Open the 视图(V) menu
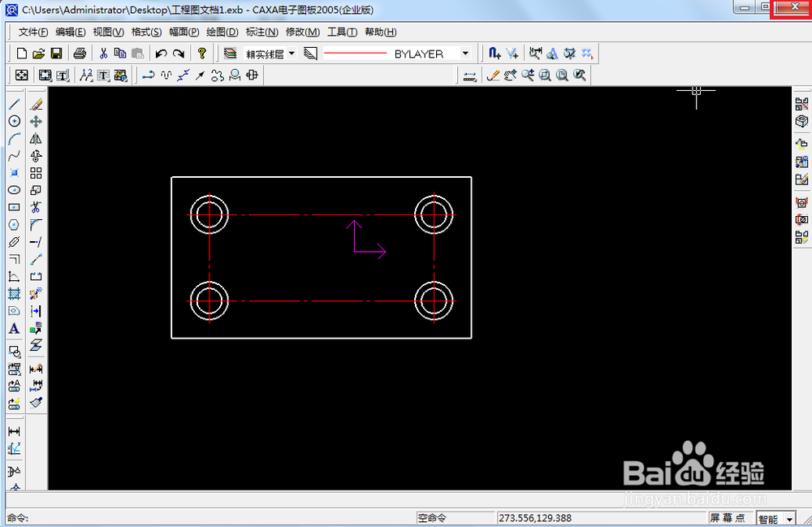 click(108, 32)
